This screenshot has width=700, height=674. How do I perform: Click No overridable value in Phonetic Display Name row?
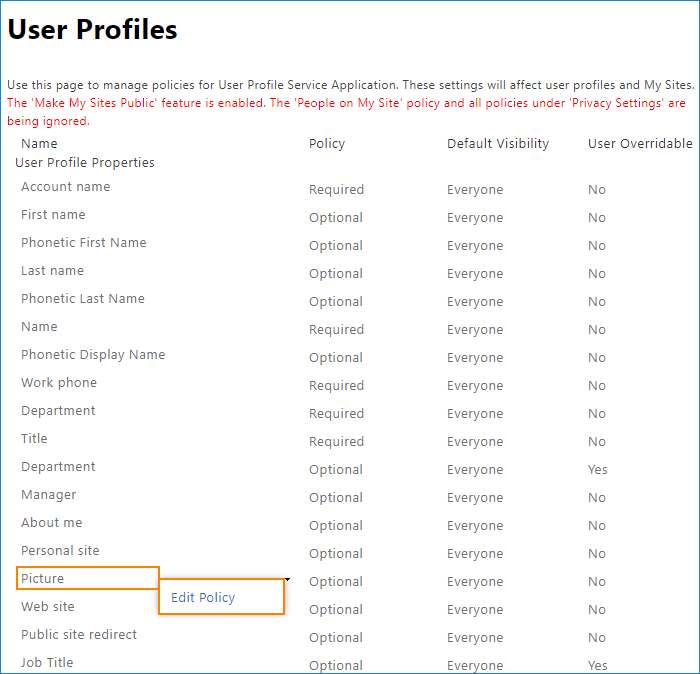point(596,357)
